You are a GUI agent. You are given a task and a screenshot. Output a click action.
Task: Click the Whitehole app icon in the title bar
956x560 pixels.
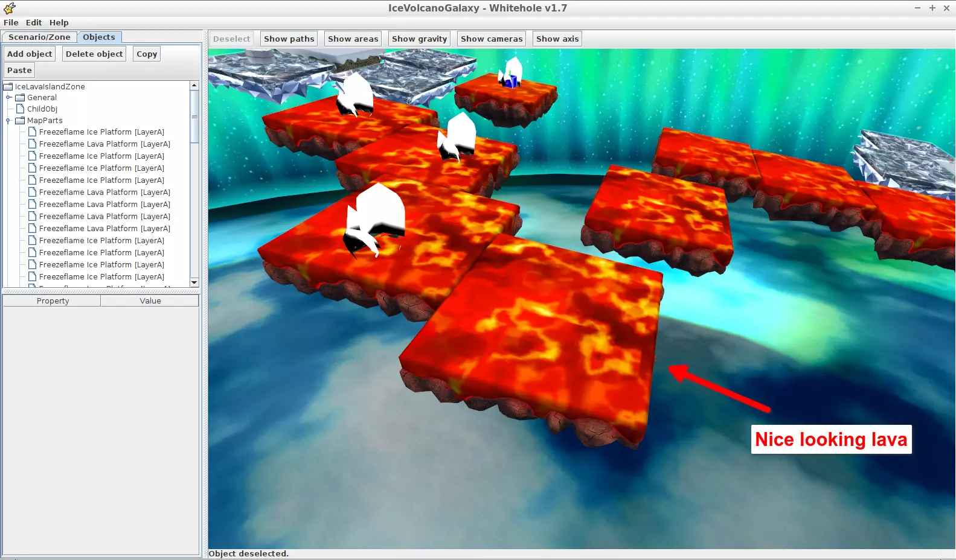click(x=9, y=8)
